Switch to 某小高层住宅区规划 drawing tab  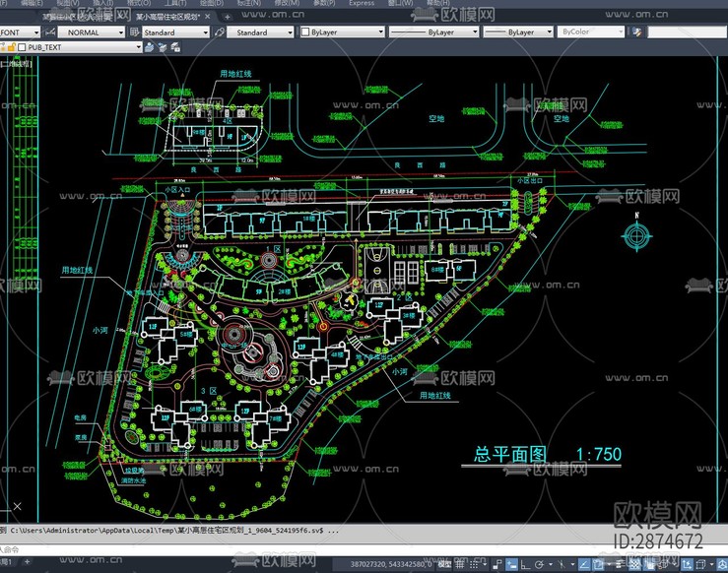tap(167, 17)
